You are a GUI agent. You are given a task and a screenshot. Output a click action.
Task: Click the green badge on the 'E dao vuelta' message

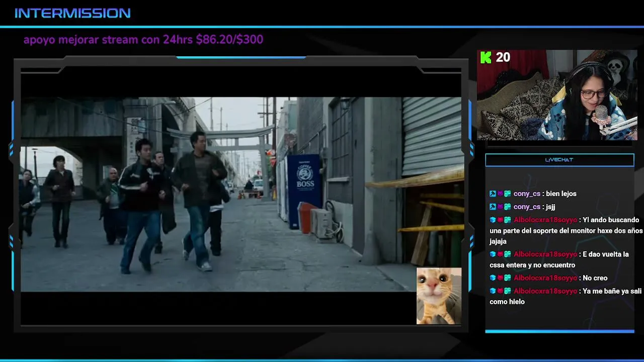click(x=508, y=254)
